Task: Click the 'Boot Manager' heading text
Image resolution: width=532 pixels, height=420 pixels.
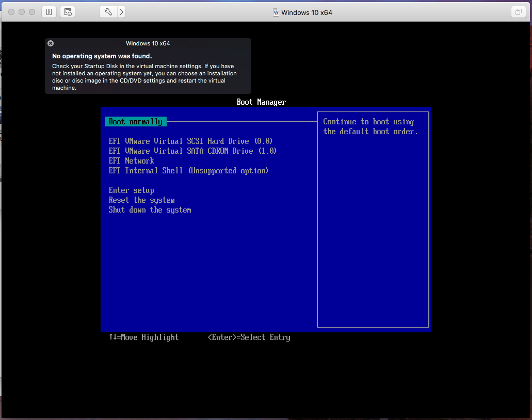Action: [261, 102]
